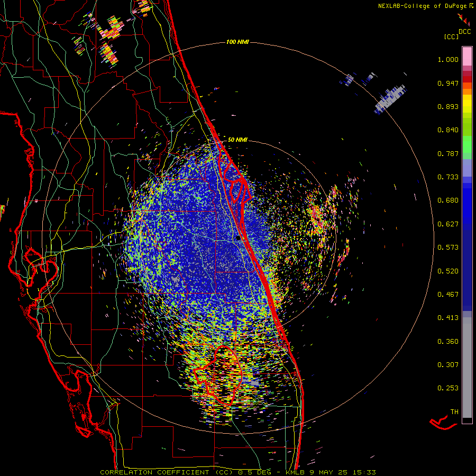The height and width of the screenshot is (476, 476).
Task: Click the 0.307 value on the scale
Action: (448, 364)
